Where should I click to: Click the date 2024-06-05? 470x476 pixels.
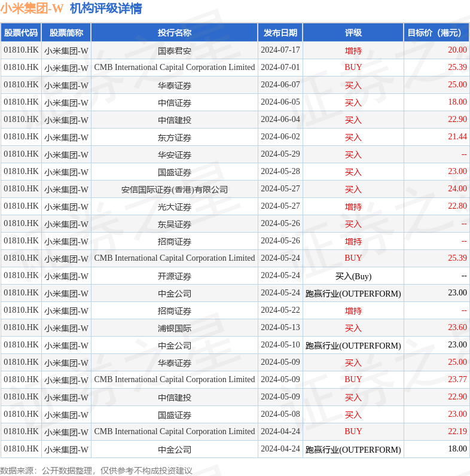pos(280,102)
